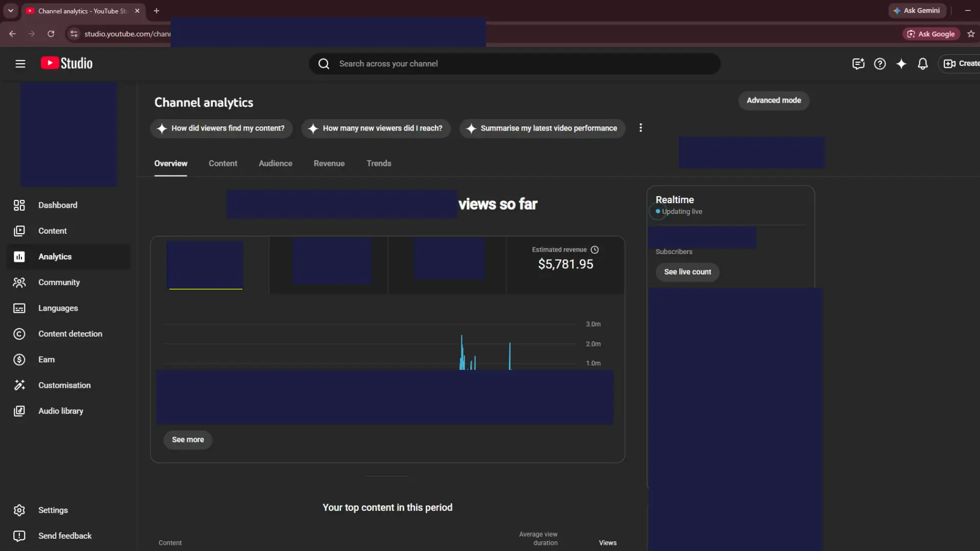
Task: Click the Ask Gemini button
Action: pos(917,11)
